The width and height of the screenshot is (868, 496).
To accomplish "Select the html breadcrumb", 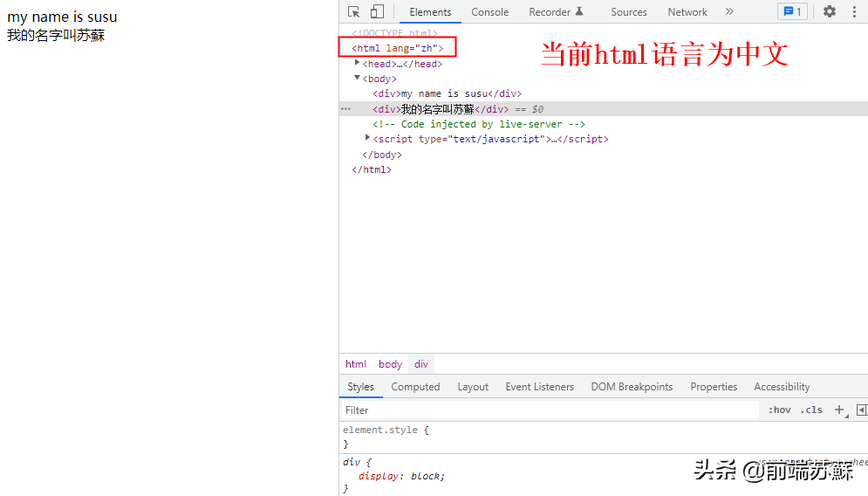I will coord(356,364).
